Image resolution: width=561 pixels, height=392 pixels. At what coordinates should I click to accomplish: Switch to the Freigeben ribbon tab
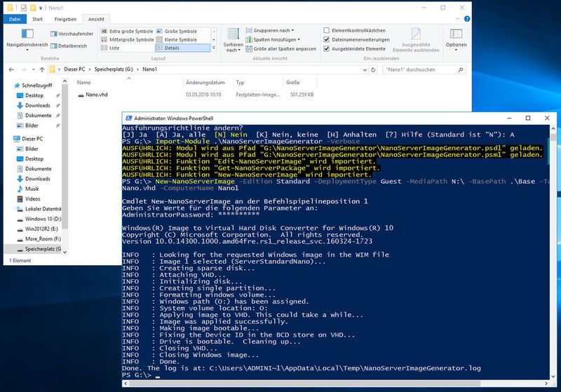pyautogui.click(x=65, y=19)
